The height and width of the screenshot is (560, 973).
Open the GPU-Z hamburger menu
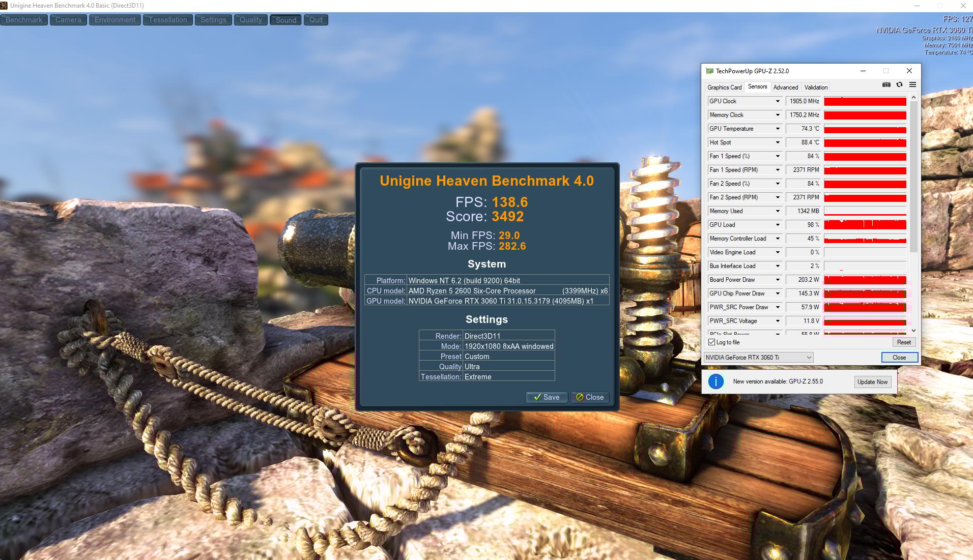(x=912, y=85)
